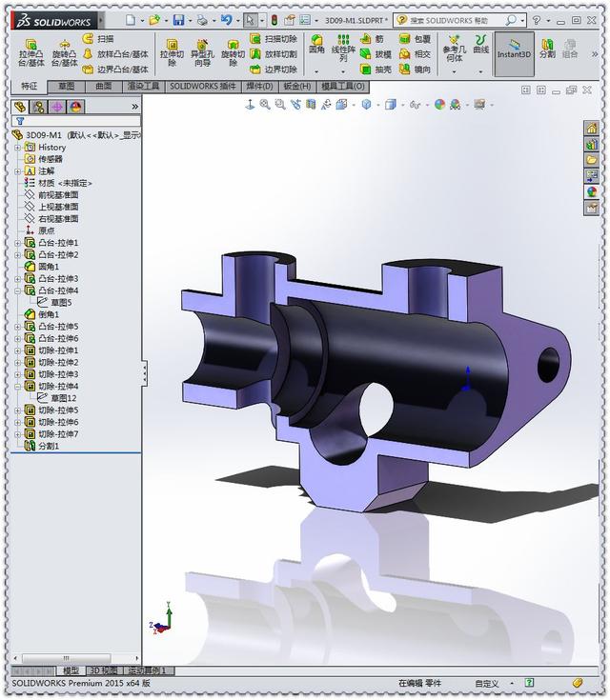Collapse the 凸台-拉伸4 feature node
This screenshot has width=610, height=700.
pos(17,290)
